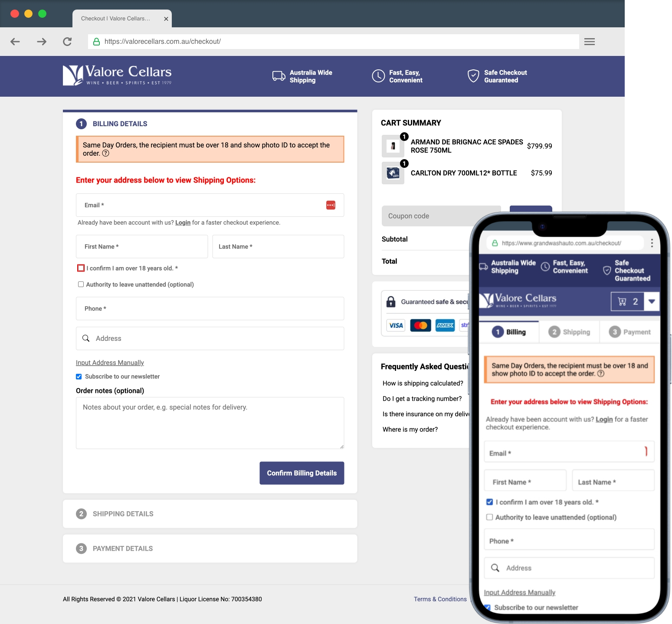Follow the Login link on the phone
The width and height of the screenshot is (672, 624).
[604, 419]
